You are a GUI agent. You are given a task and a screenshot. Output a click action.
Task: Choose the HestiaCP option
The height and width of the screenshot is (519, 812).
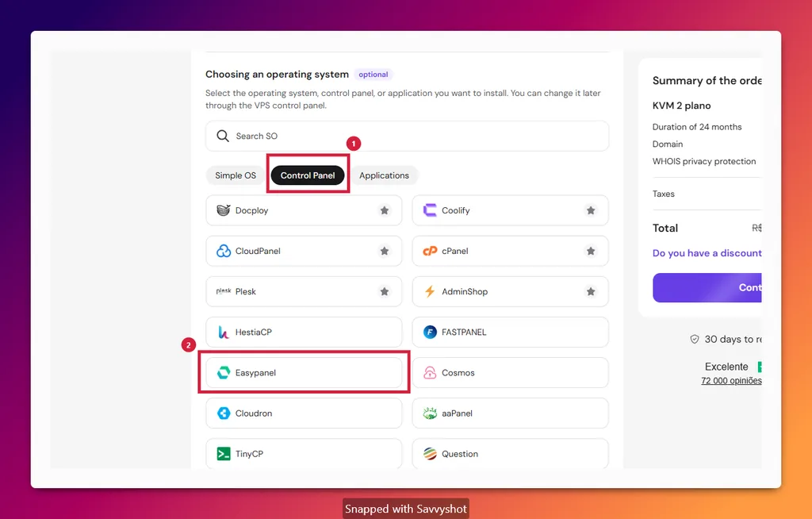304,332
